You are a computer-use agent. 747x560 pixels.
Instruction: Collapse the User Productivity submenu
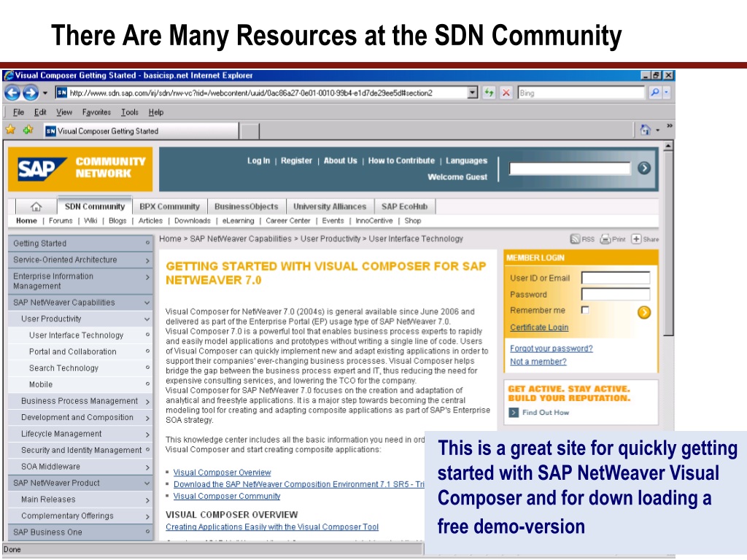pyautogui.click(x=147, y=319)
